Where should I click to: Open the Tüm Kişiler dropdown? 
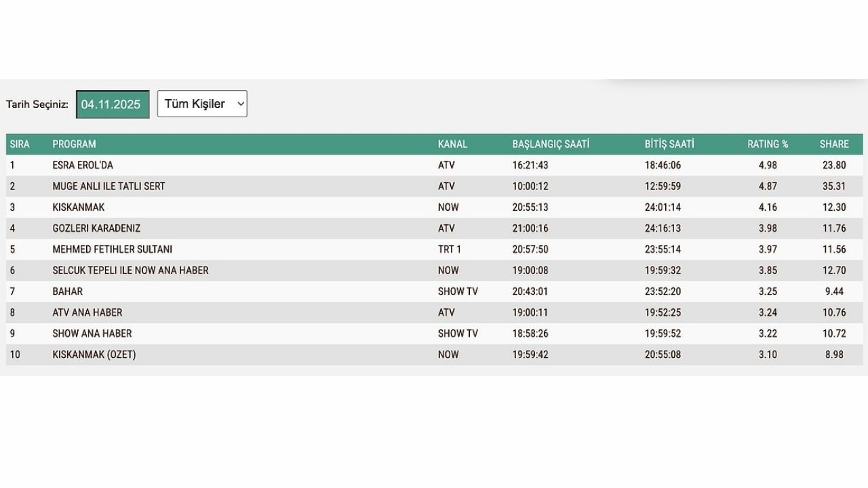[201, 104]
